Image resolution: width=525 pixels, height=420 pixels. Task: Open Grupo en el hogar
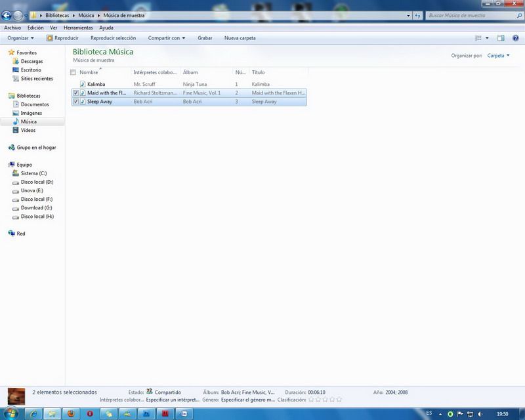coord(36,148)
